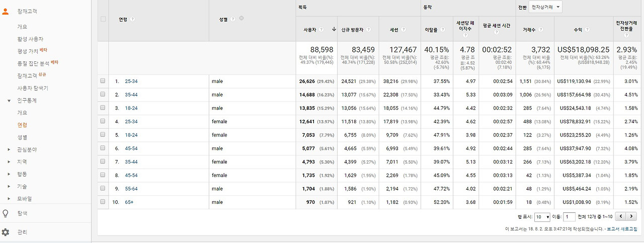Open 55-64 age link in row 9
The height and width of the screenshot is (243, 644).
tap(131, 190)
